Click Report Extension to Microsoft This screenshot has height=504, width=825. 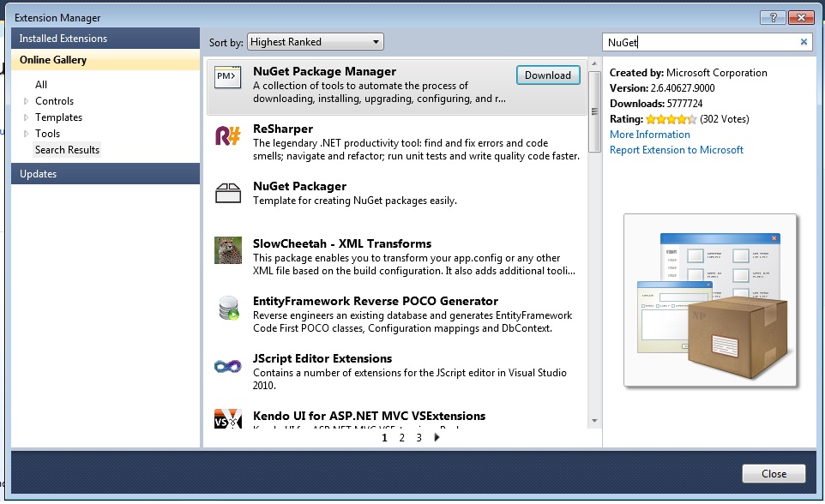[677, 150]
